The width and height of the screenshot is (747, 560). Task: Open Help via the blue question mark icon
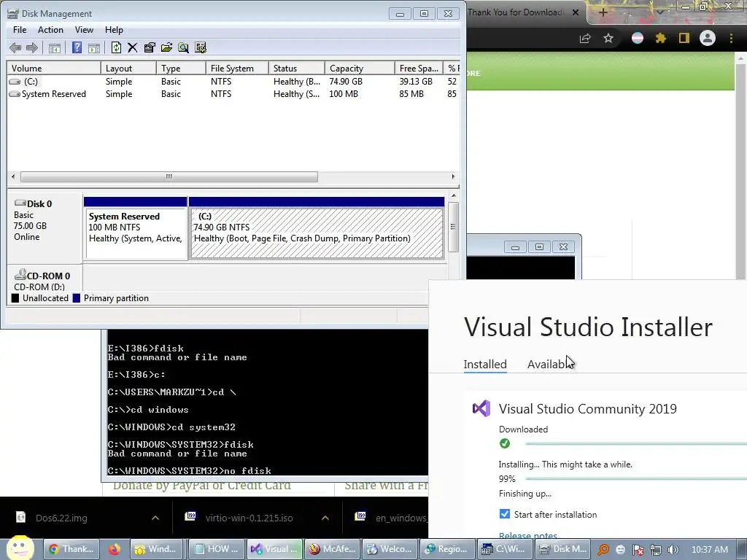point(77,47)
